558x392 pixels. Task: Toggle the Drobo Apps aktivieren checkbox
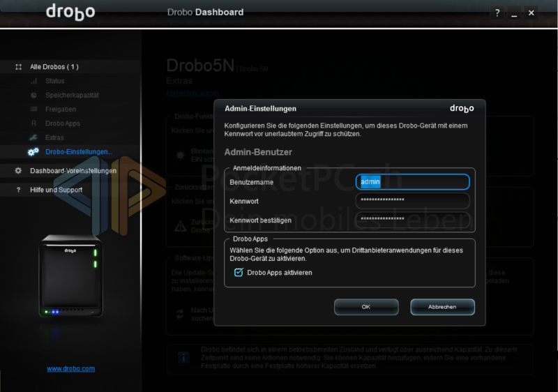point(239,273)
